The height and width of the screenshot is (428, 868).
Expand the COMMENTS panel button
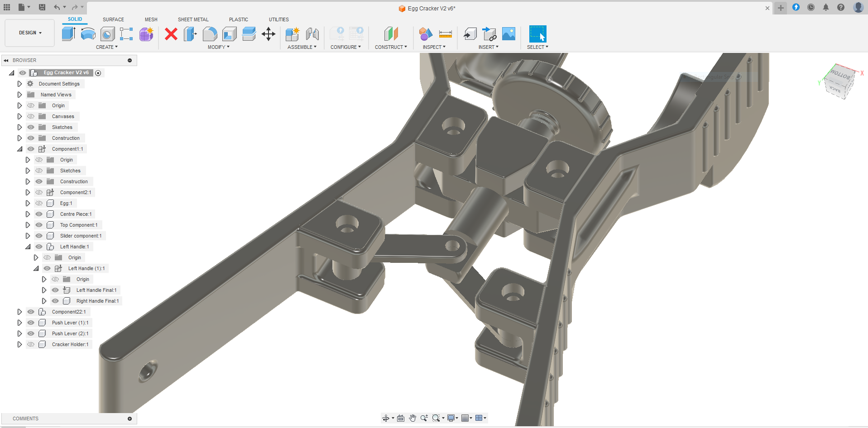click(x=129, y=418)
